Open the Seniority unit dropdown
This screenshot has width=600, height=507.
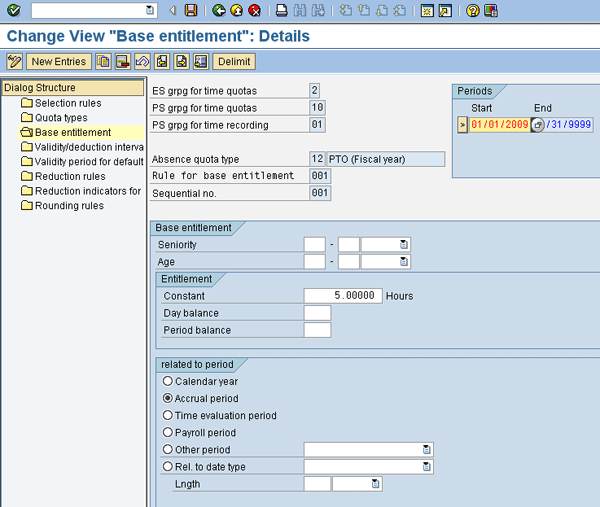404,245
